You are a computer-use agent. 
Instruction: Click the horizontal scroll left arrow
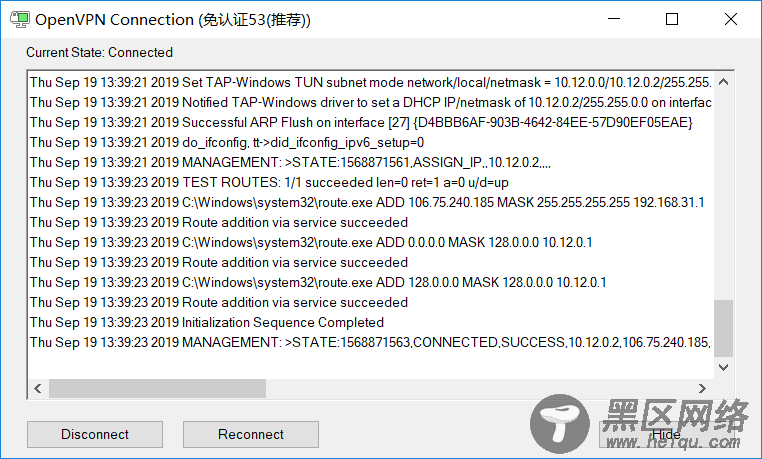[38, 388]
